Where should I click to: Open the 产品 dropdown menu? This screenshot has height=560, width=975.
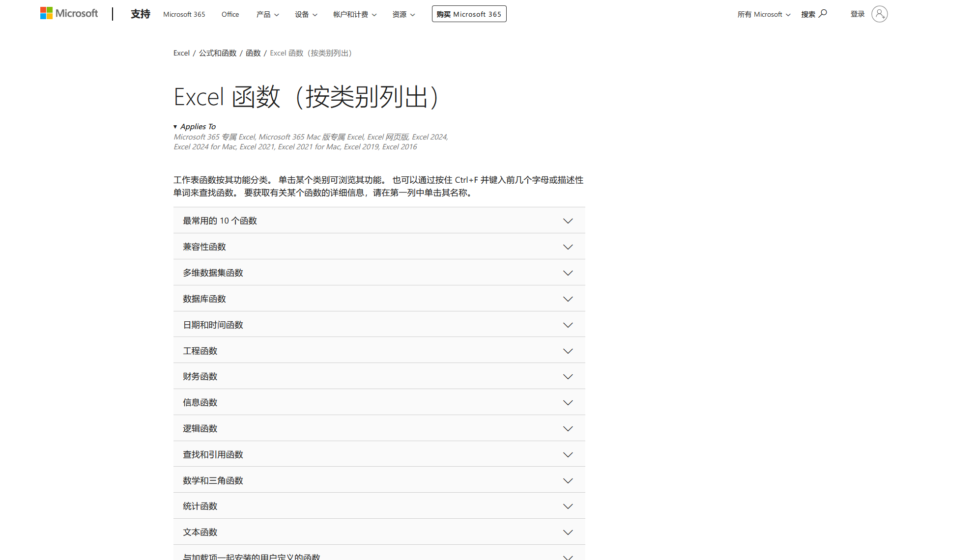pyautogui.click(x=267, y=14)
